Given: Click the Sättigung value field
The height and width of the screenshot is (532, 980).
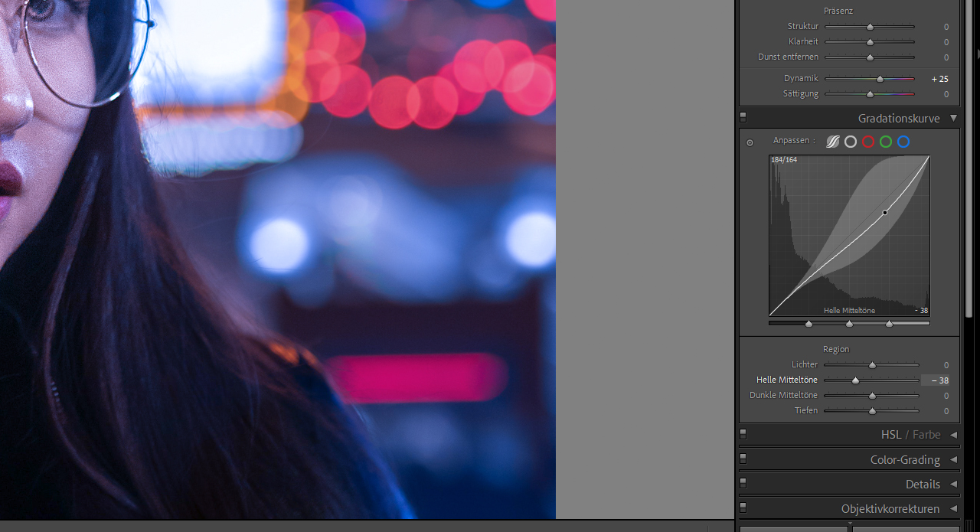Looking at the screenshot, I should (x=946, y=94).
